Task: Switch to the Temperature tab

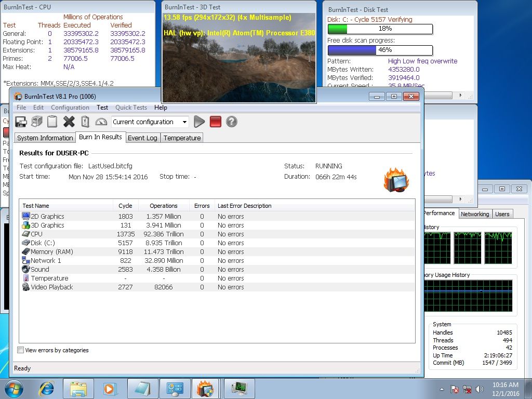Action: [182, 138]
